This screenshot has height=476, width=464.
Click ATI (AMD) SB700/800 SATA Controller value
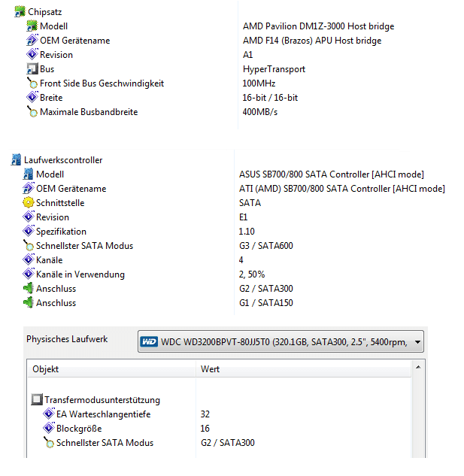coord(342,189)
